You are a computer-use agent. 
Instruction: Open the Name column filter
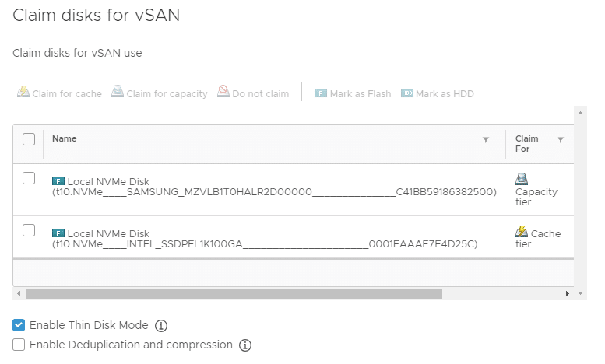[486, 139]
